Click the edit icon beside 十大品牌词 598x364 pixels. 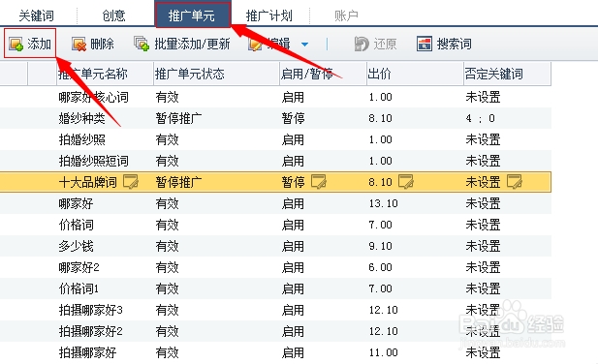(x=131, y=182)
